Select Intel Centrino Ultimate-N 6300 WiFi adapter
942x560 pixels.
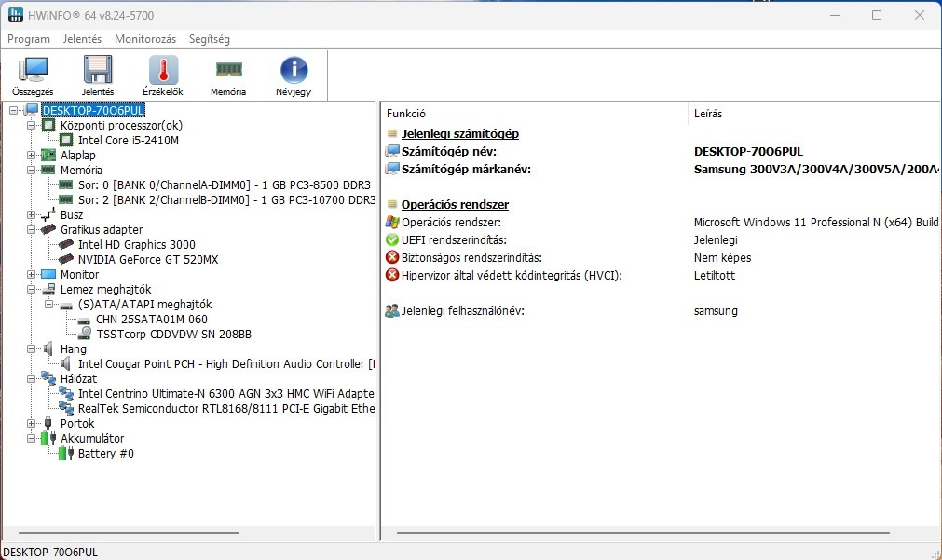click(x=225, y=393)
